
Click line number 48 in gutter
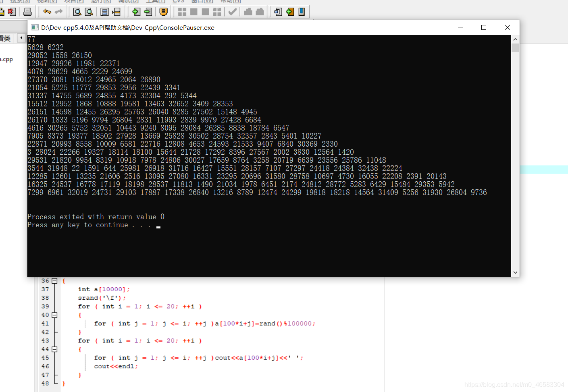[45, 384]
